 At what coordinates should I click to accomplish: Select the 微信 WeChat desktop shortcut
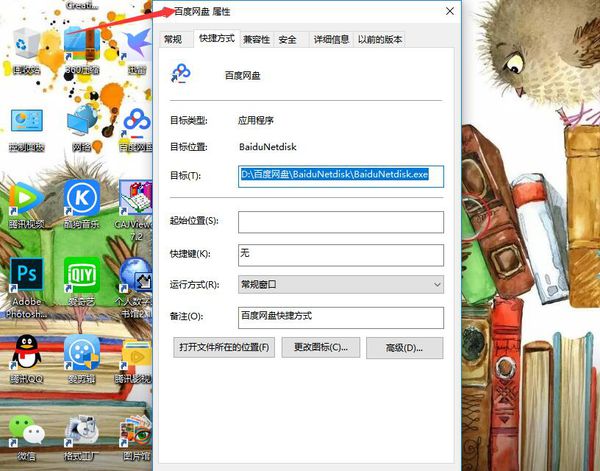point(26,438)
